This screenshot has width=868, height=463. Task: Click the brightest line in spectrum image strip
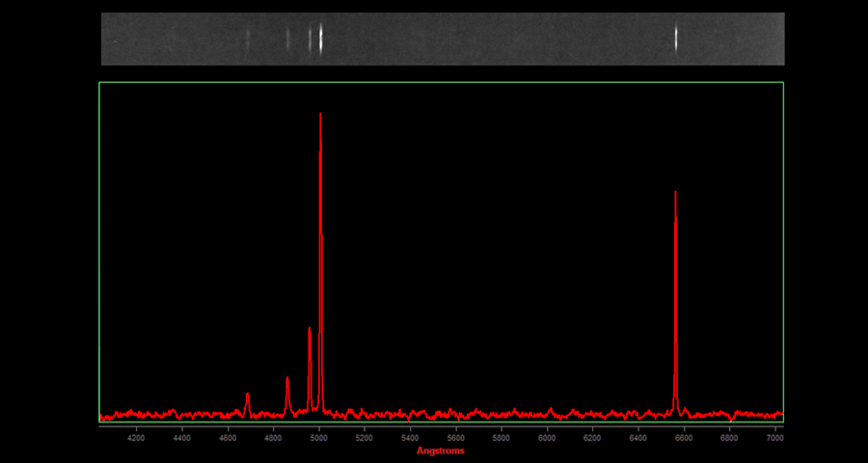pos(320,39)
